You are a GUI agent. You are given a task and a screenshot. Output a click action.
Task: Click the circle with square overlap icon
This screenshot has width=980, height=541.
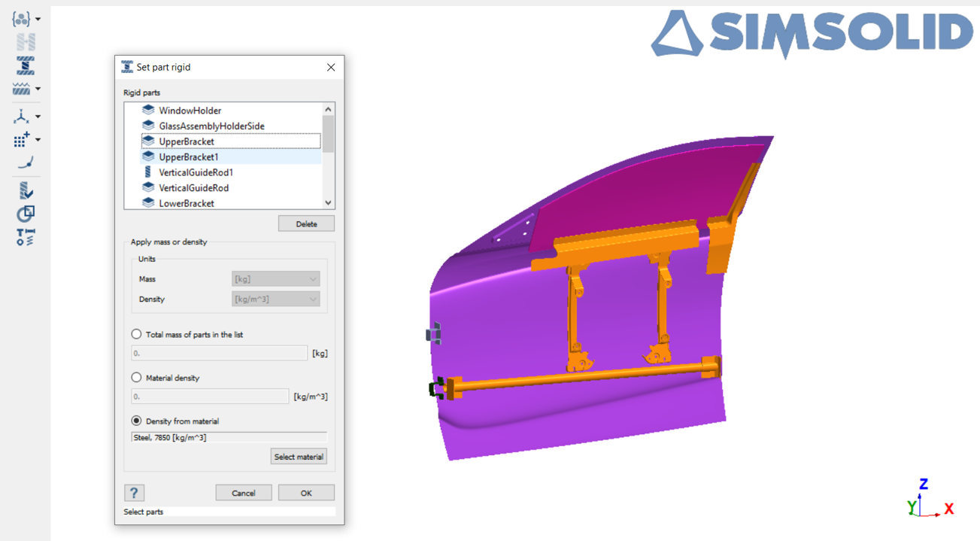pos(25,214)
